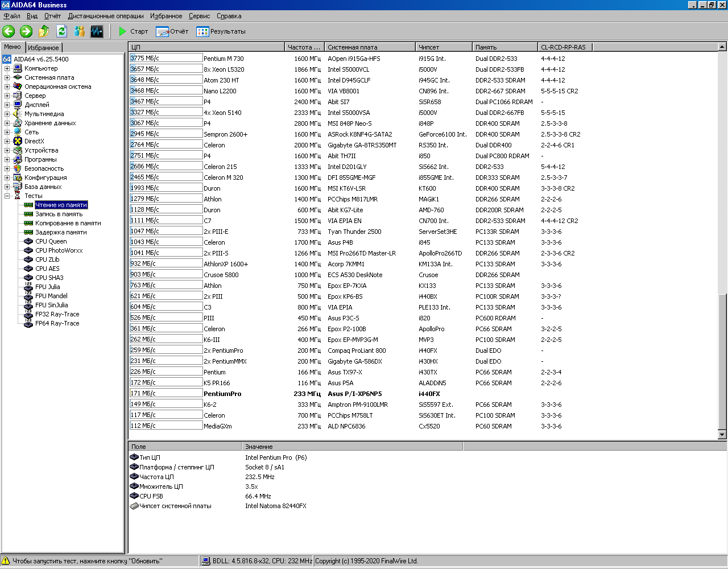Click the CPU Queen chip icon in tree
The image size is (728, 569).
[x=28, y=241]
